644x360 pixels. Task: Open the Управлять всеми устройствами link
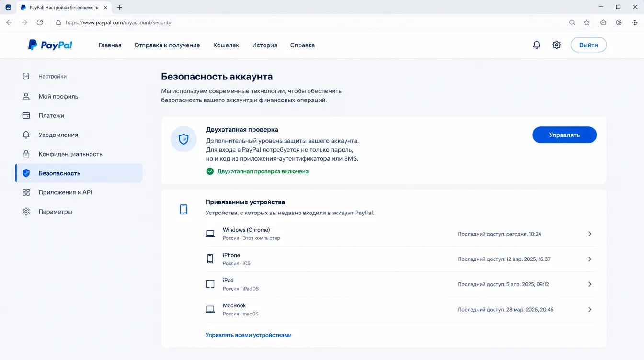pos(249,335)
